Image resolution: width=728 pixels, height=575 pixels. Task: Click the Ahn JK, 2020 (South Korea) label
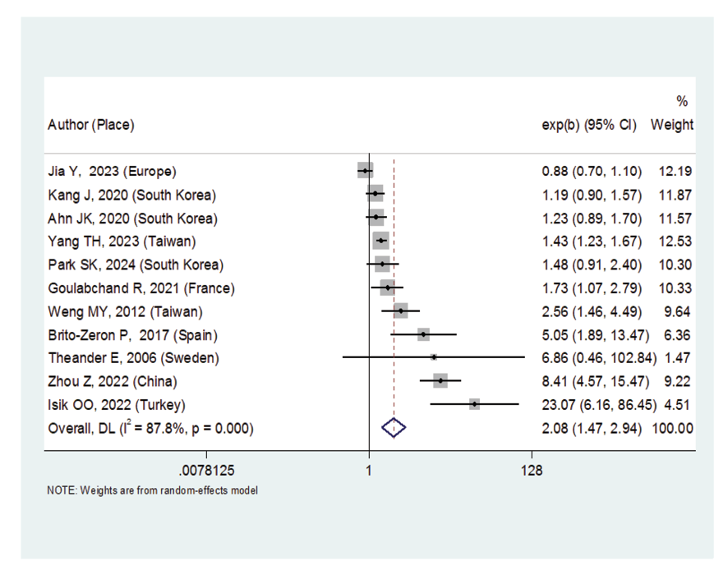pyautogui.click(x=132, y=218)
